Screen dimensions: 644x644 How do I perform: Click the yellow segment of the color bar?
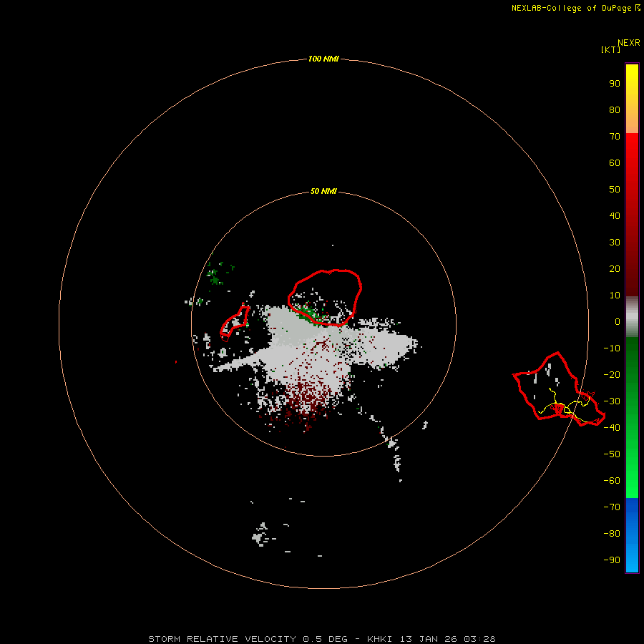(632, 99)
